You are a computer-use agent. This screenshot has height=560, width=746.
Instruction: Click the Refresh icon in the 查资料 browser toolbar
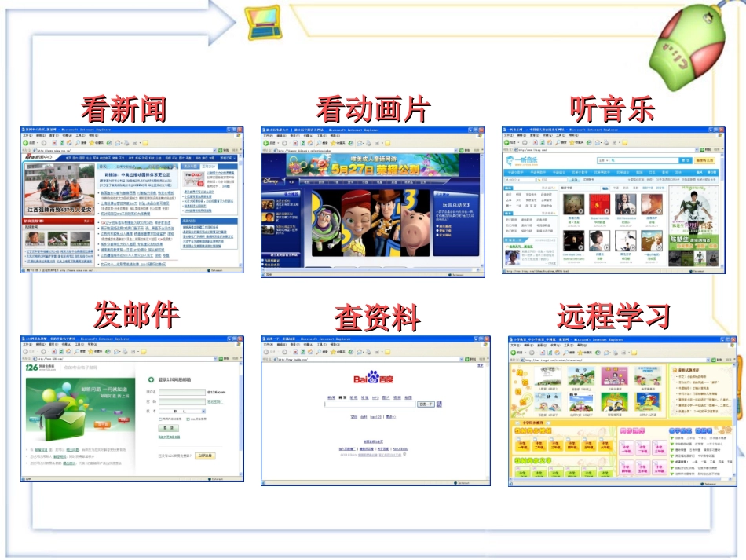pos(302,352)
